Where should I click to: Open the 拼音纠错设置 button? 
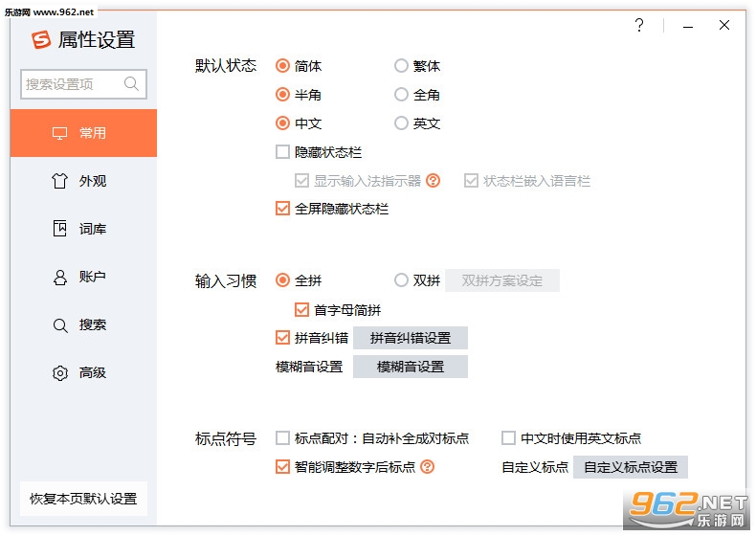(x=411, y=338)
